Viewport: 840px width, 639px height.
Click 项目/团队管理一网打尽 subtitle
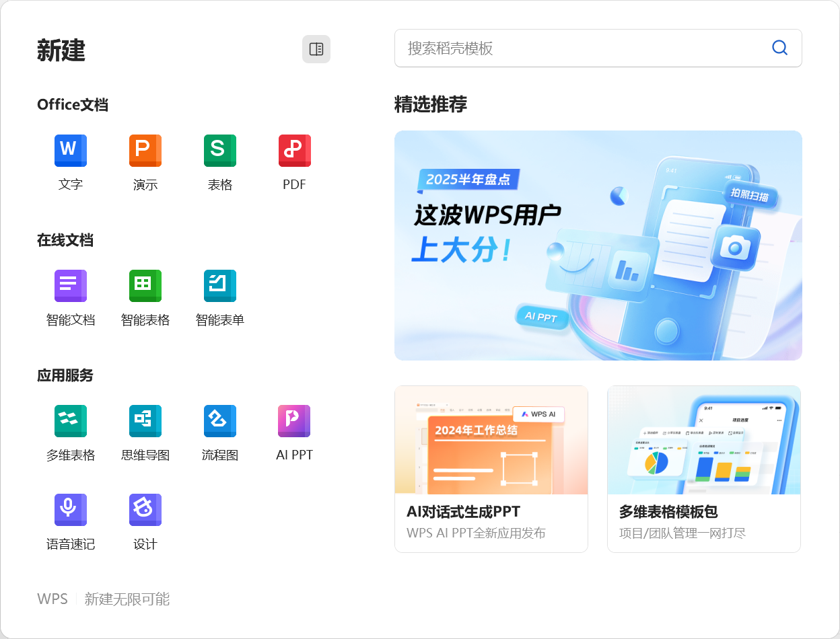682,533
